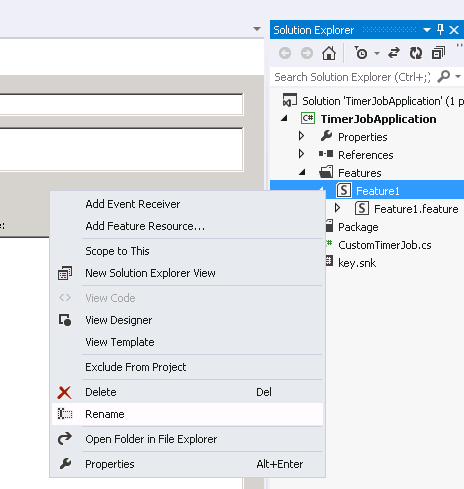Click the References icon in the tree
The image size is (464, 489).
326,154
